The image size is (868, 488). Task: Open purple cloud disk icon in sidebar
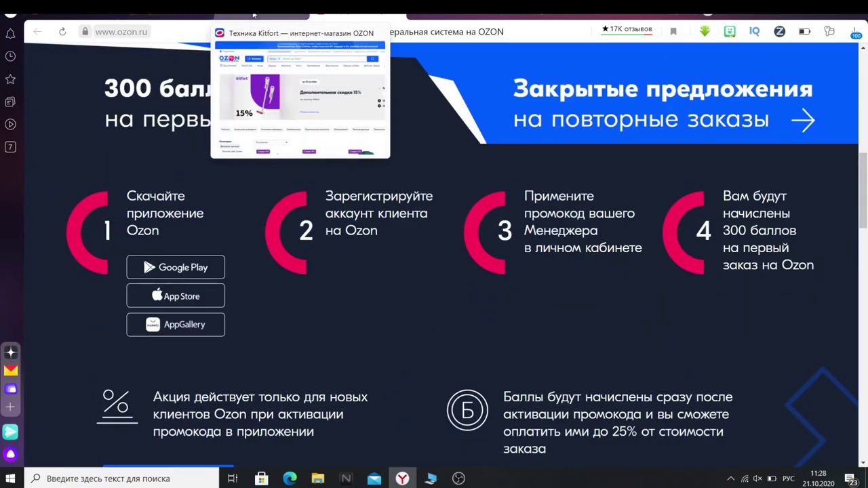click(10, 389)
